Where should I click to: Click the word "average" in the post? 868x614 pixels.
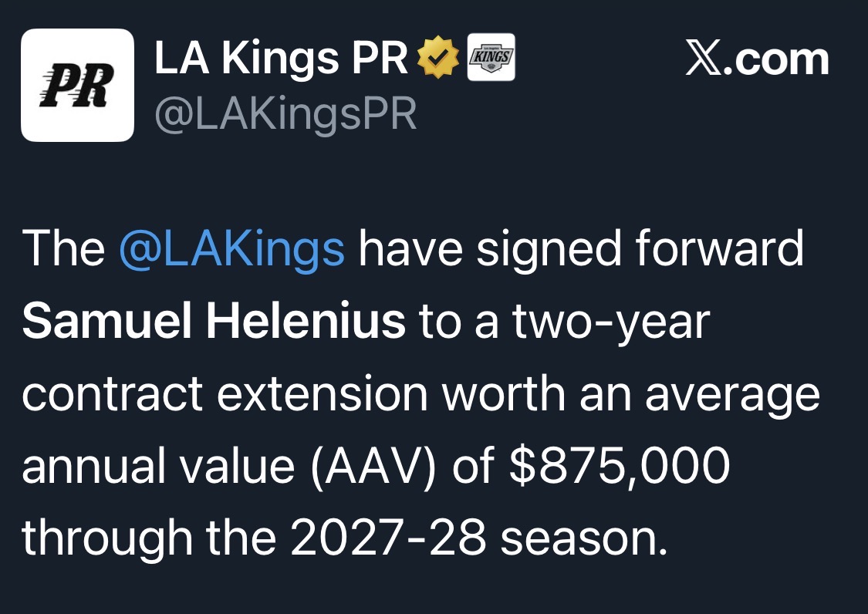coord(731,395)
